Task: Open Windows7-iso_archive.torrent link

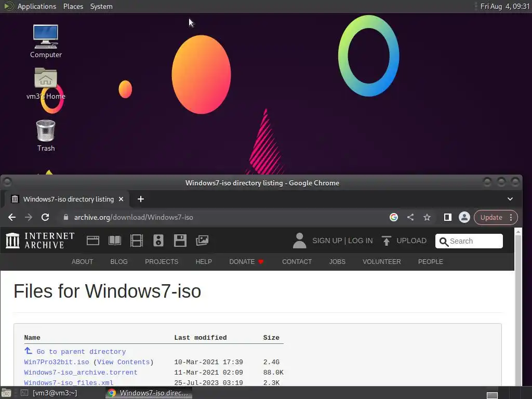Action: (x=81, y=372)
